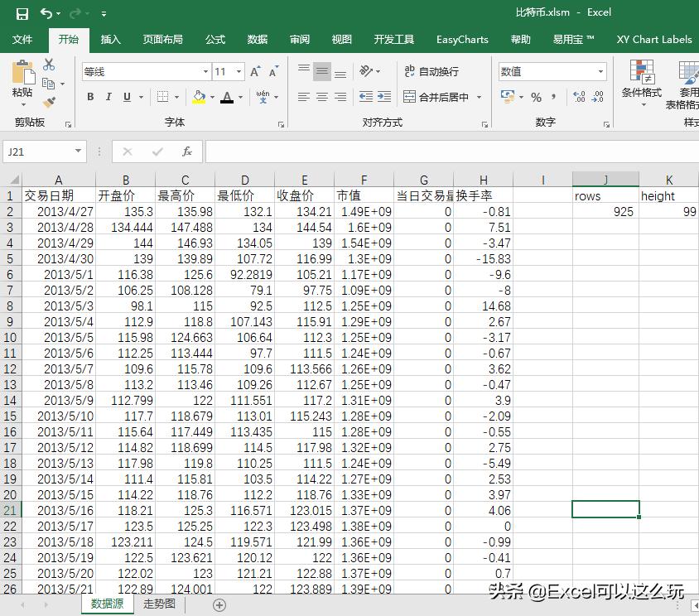The height and width of the screenshot is (616, 699).
Task: Apply the yellow fill color swatch
Action: [200, 97]
